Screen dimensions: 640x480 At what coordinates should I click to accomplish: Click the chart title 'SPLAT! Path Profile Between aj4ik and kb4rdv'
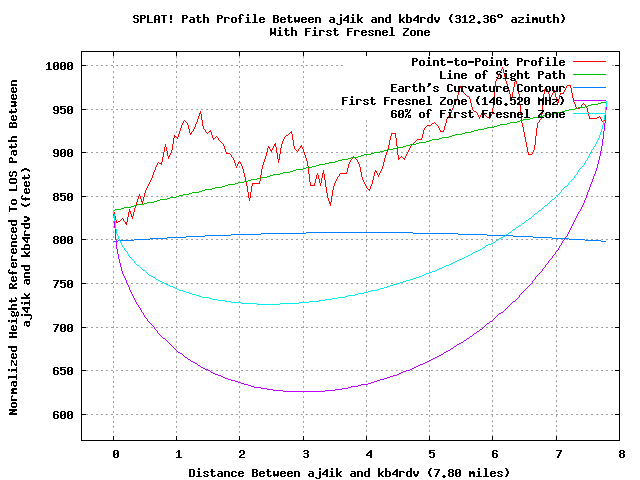[286, 19]
